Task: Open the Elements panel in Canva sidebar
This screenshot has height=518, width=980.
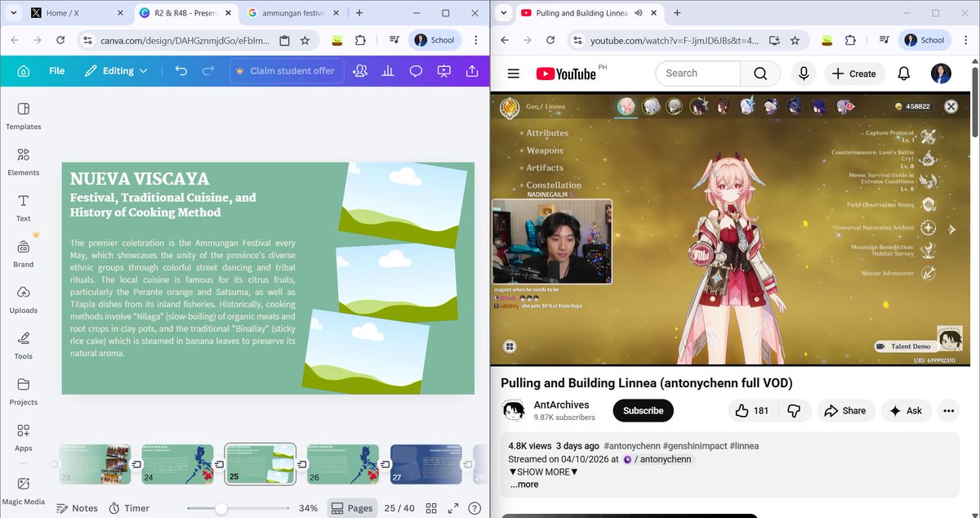Action: tap(23, 162)
